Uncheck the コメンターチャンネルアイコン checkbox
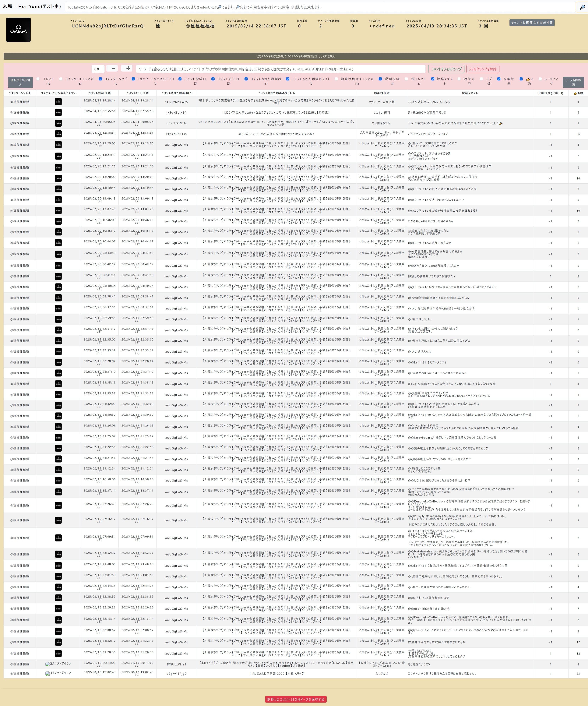This screenshot has width=588, height=706. [x=133, y=79]
